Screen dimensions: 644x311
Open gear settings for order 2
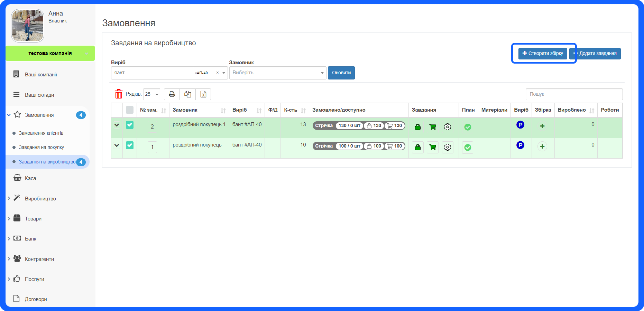click(448, 127)
